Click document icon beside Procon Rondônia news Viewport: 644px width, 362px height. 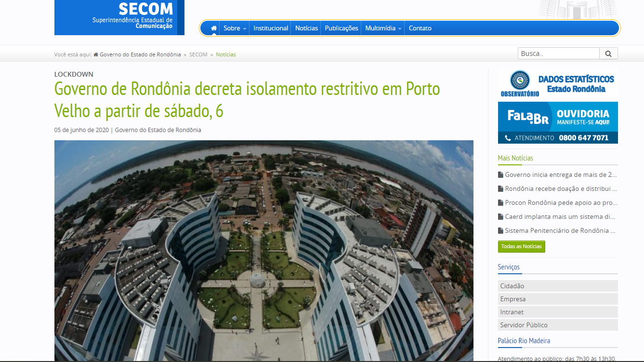[500, 203]
